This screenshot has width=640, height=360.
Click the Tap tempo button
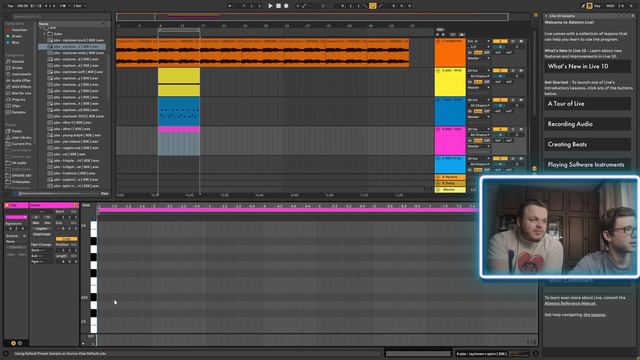point(11,6)
